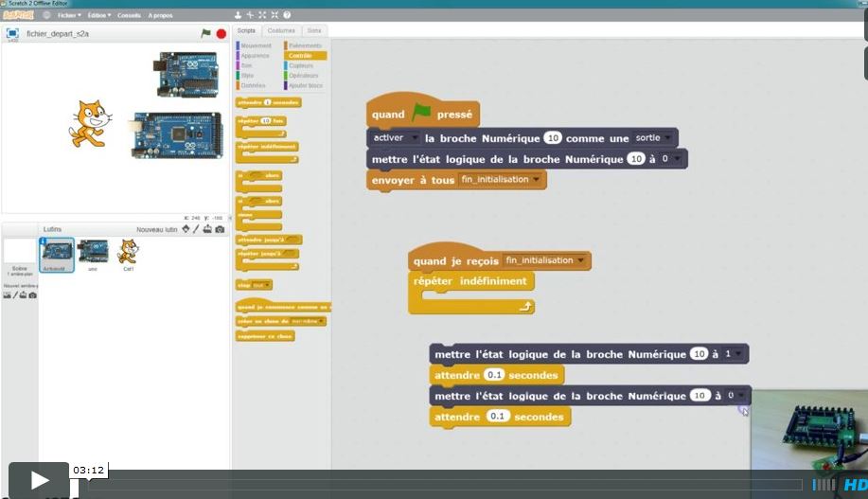The height and width of the screenshot is (499, 868).
Task: Play the video
Action: coord(39,480)
